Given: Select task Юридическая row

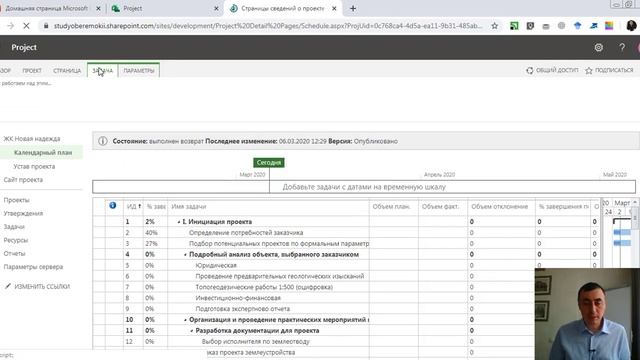Looking at the screenshot, I should point(216,265).
